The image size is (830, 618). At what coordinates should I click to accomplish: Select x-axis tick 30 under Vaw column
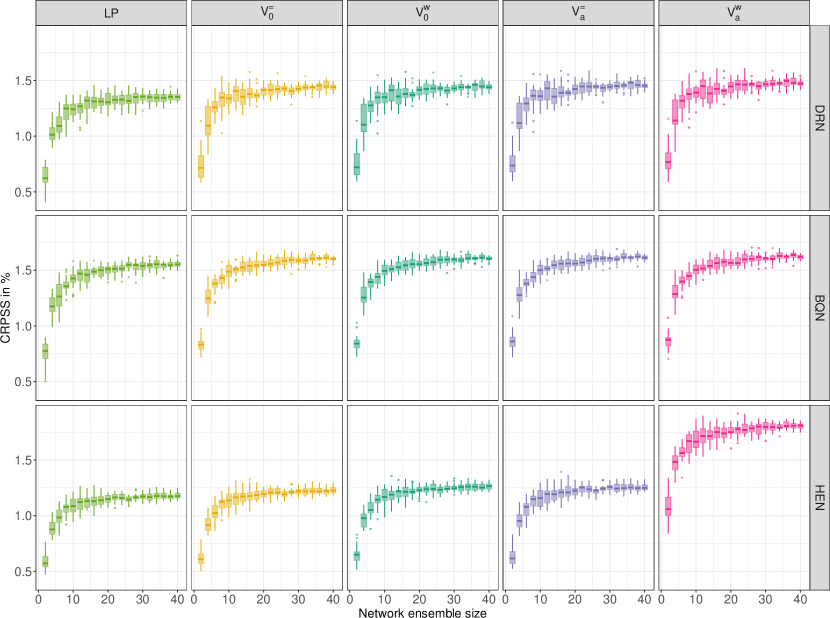[765, 599]
